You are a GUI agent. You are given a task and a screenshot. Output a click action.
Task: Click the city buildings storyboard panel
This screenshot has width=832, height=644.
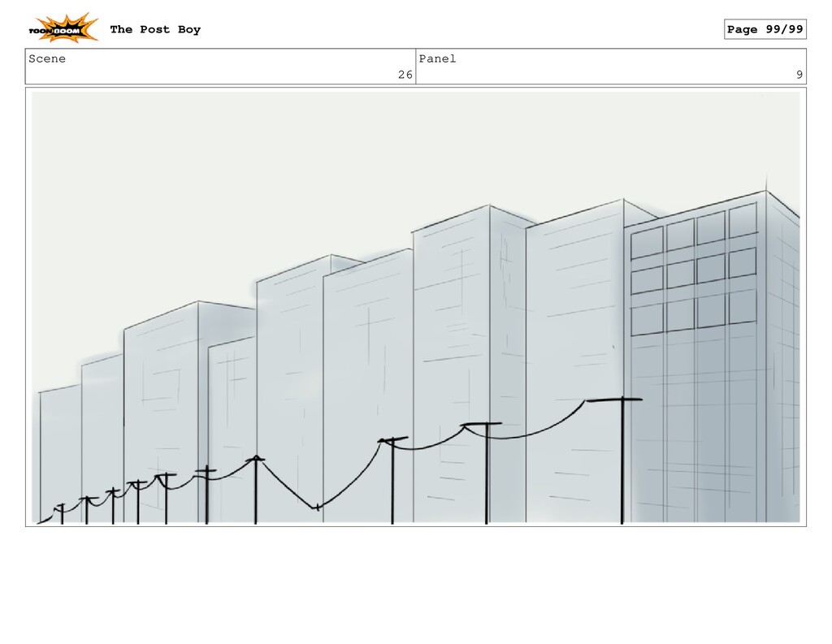coord(415,307)
